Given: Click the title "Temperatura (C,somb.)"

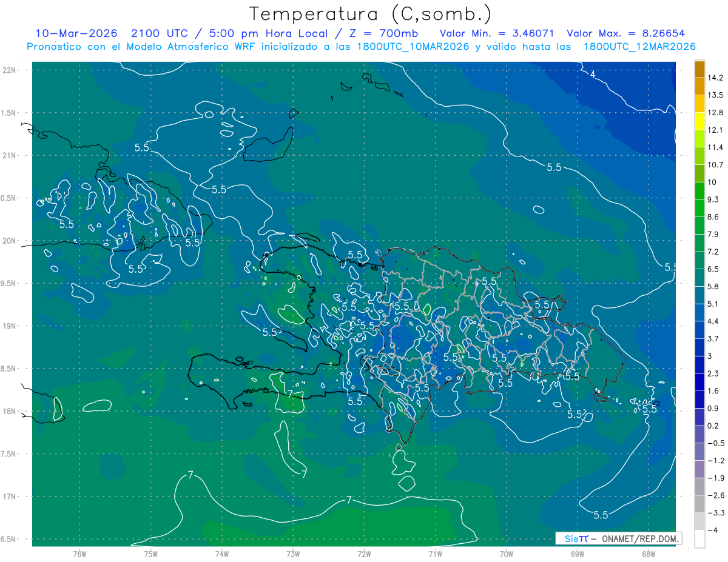Looking at the screenshot, I should [370, 14].
